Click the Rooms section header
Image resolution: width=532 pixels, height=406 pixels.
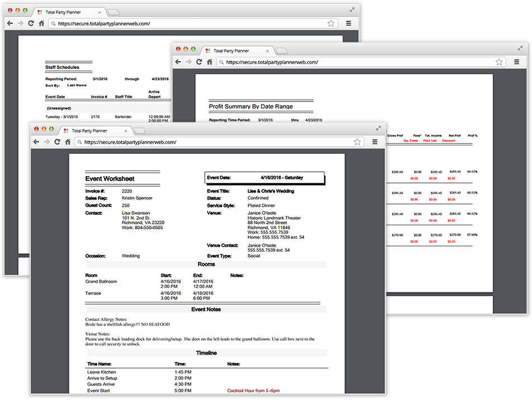tap(206, 264)
